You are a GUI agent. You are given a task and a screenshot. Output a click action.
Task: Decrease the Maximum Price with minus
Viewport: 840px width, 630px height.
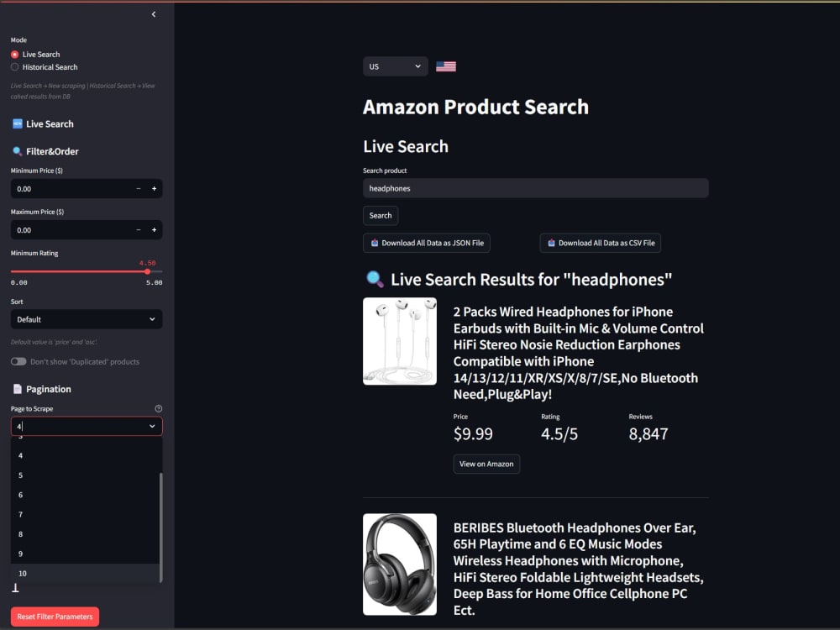tap(139, 230)
